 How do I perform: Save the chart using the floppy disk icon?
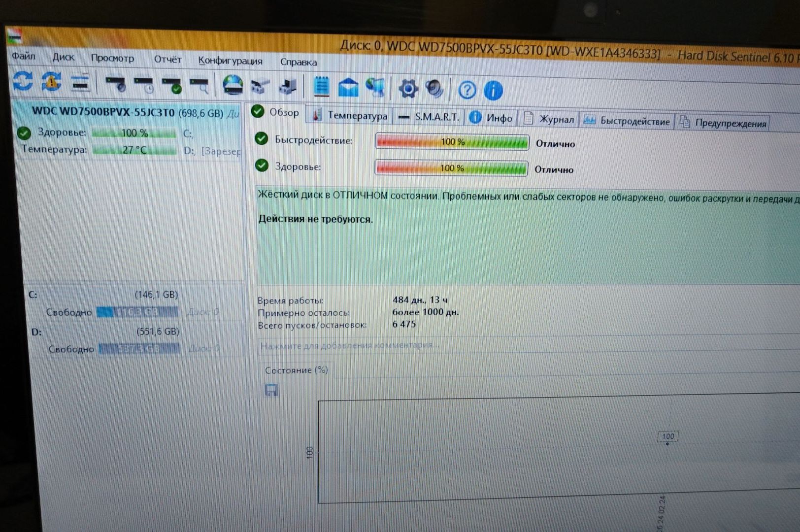pos(271,390)
